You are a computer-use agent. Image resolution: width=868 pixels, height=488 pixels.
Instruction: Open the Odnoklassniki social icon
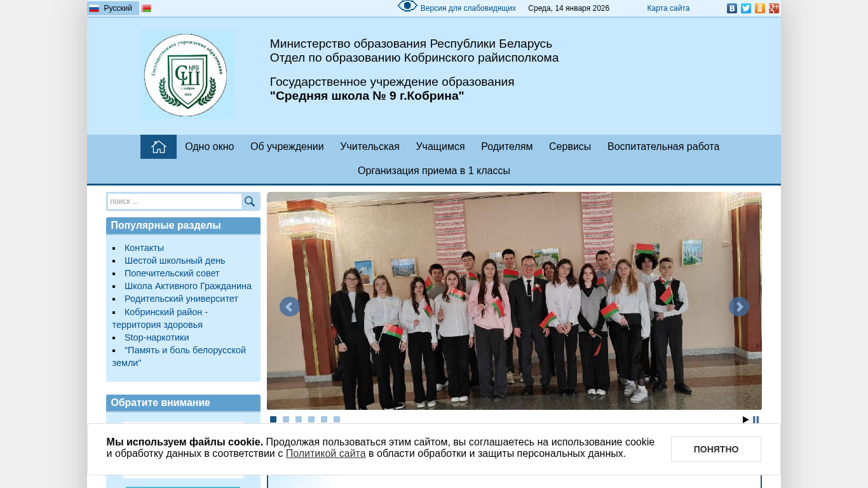(x=760, y=8)
